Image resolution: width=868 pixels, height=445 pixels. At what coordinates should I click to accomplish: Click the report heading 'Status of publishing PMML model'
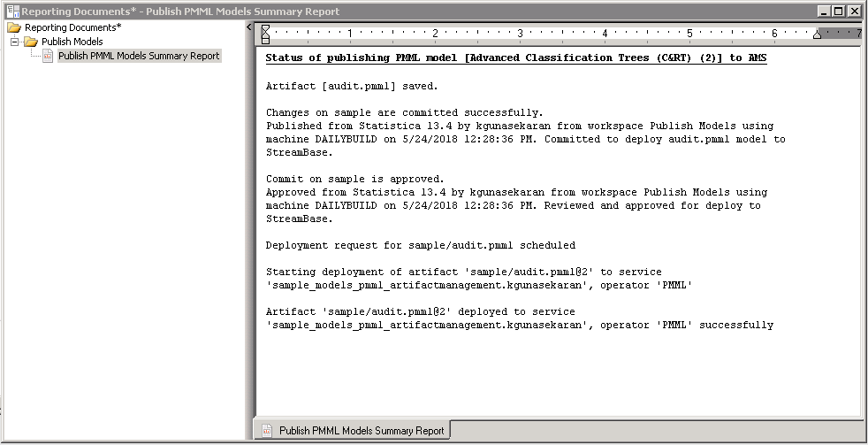[x=516, y=58]
